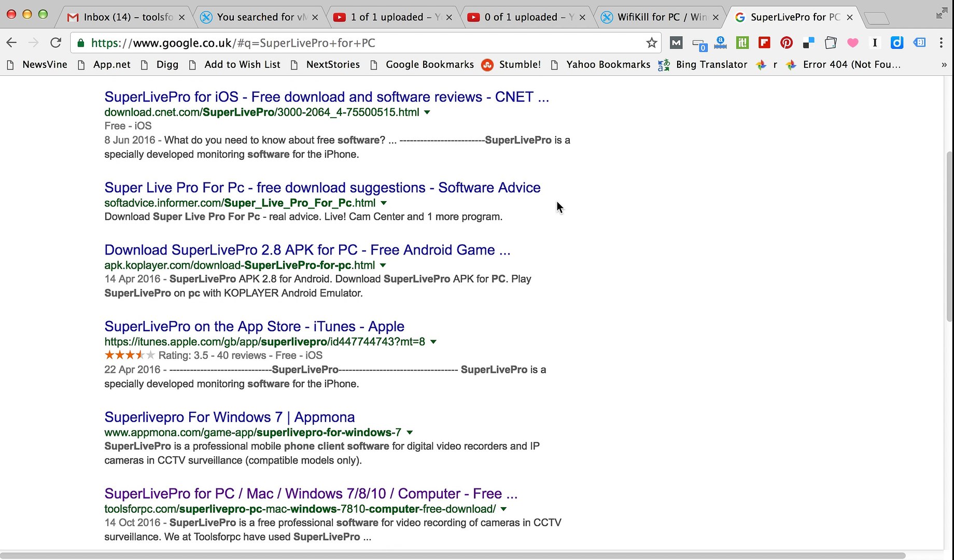The width and height of the screenshot is (954, 560).
Task: Open the Scoop.it 'it!' extension
Action: point(742,43)
